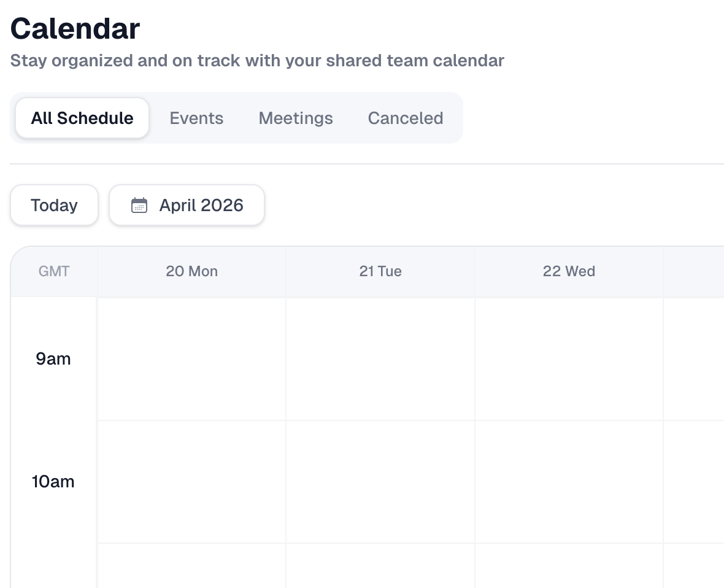Click the 10am slot under 21 Tue
724x588 pixels.
point(380,481)
